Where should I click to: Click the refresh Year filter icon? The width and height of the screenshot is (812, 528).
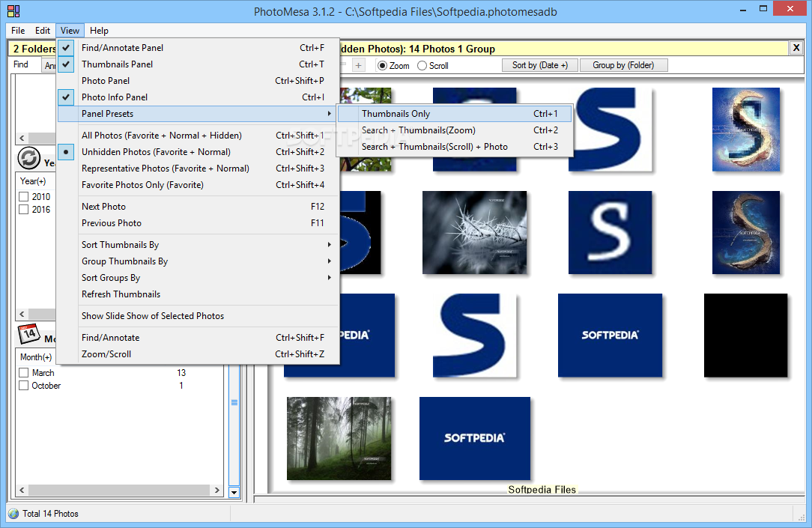(29, 158)
